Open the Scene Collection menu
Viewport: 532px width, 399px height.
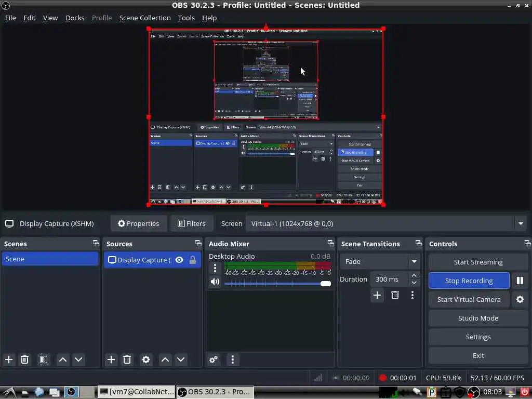click(145, 18)
